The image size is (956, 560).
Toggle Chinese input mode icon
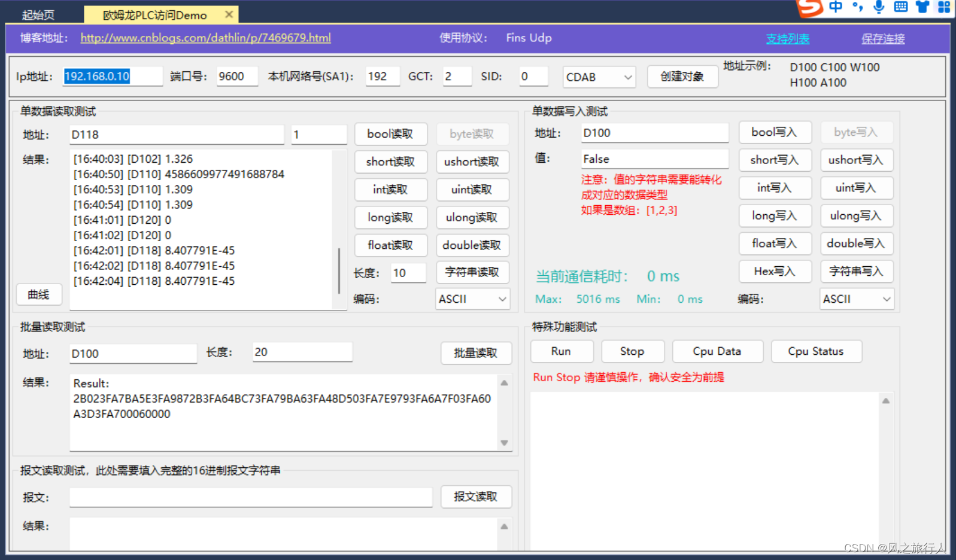point(836,7)
